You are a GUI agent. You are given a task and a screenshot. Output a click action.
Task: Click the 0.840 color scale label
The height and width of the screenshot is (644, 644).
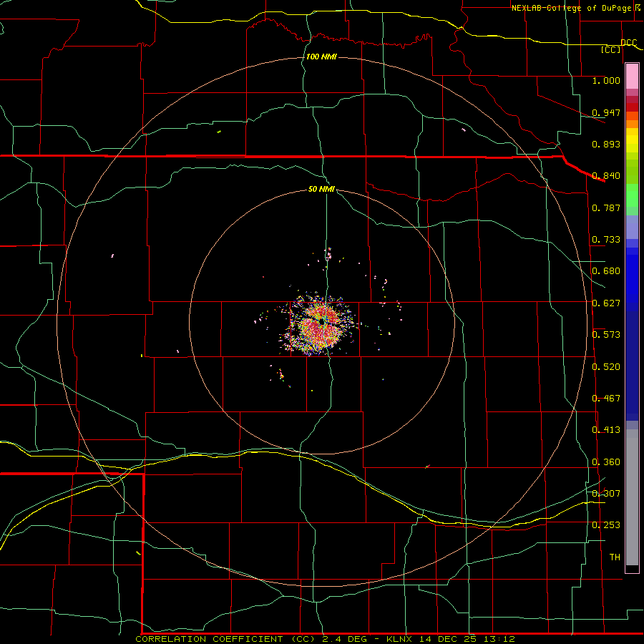coord(606,176)
